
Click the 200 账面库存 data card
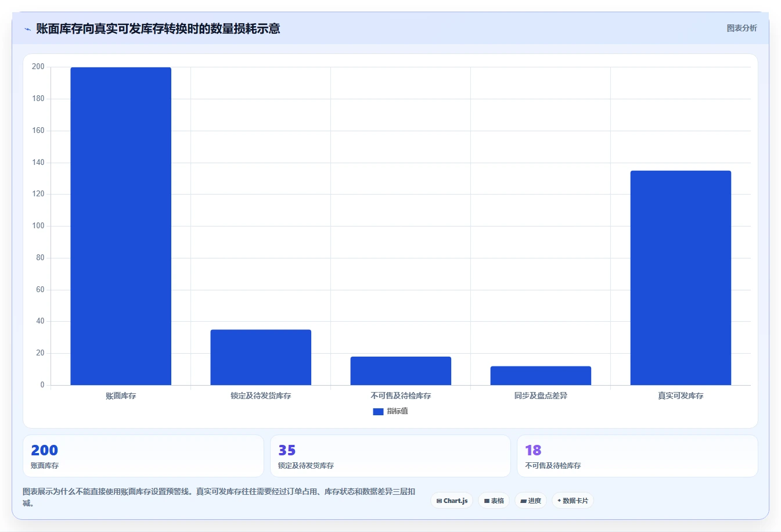pos(143,456)
